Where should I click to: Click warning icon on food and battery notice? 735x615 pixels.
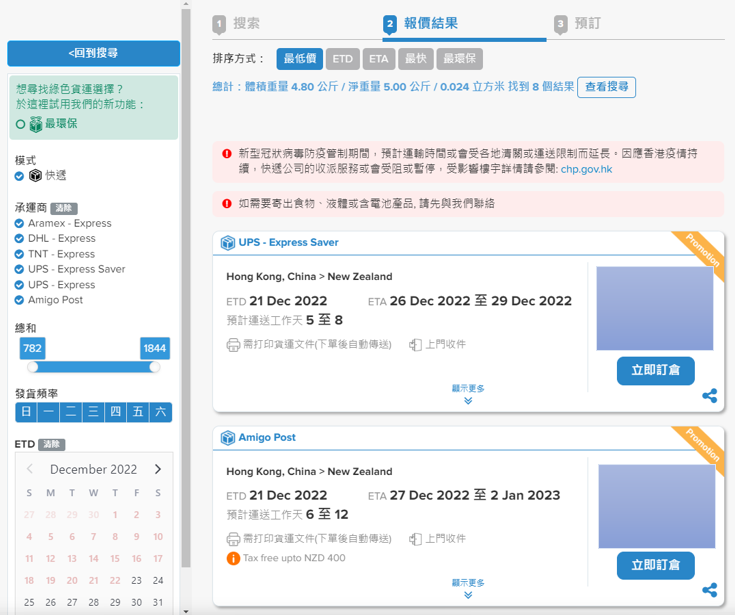[x=227, y=203]
